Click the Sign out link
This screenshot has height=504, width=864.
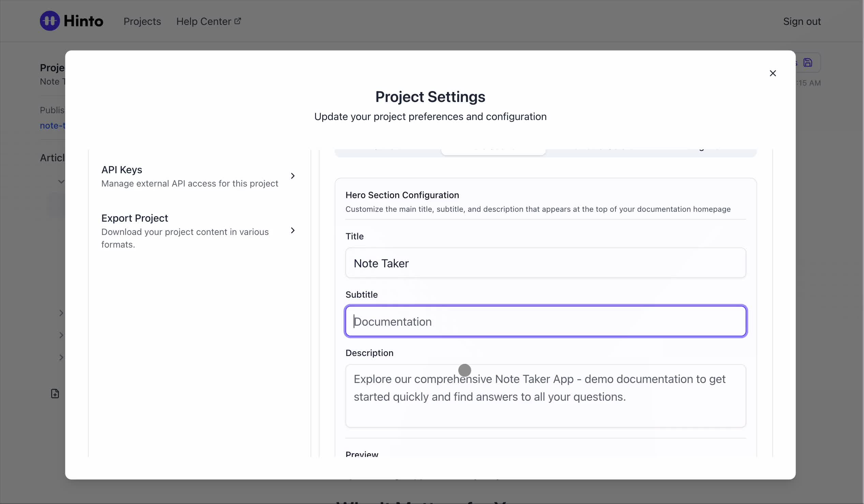click(x=802, y=21)
